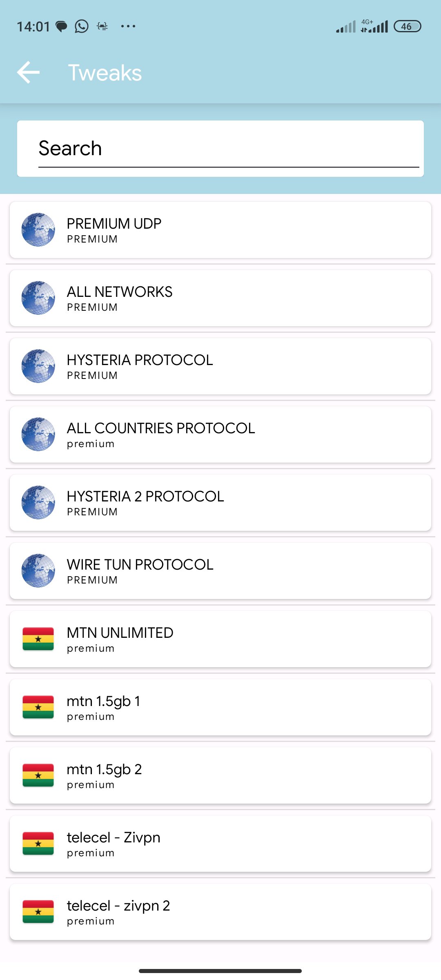Screen dimensions: 441x980
Task: Open the WIRE TUN PROTOCOL entry
Action: click(220, 571)
